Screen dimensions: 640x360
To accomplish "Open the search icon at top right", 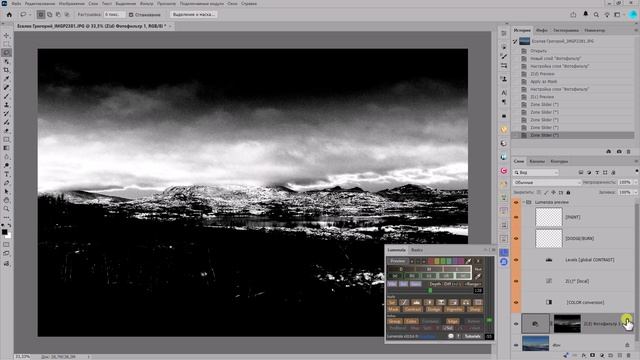I will pos(596,14).
